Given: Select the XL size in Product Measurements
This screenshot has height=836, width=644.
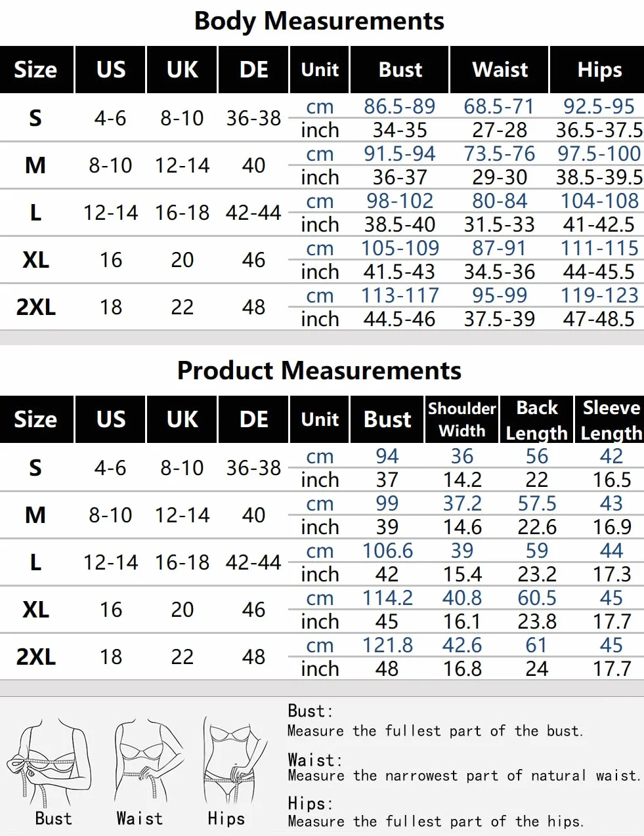Looking at the screenshot, I should [35, 610].
